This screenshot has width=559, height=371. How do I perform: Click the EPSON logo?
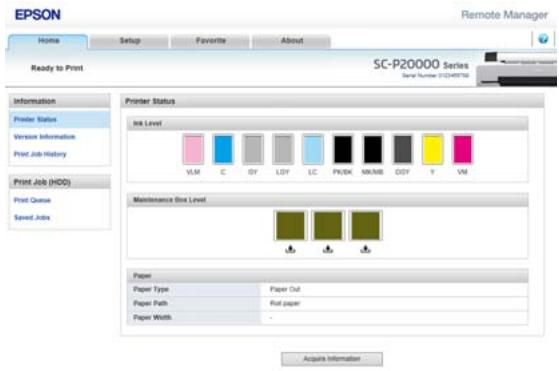38,15
